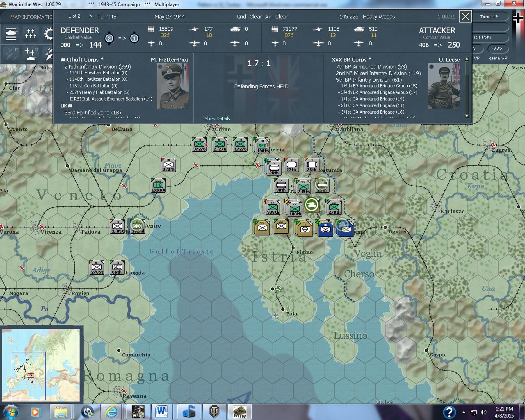Image resolution: width=525 pixels, height=420 pixels.
Task: Open World of Tanks taskbar icon
Action: pos(215,412)
